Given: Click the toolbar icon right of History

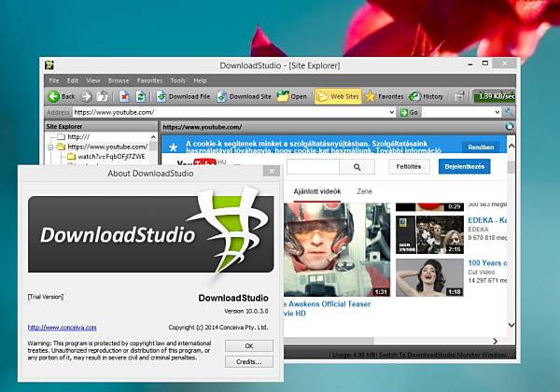Looking at the screenshot, I should pyautogui.click(x=459, y=96).
